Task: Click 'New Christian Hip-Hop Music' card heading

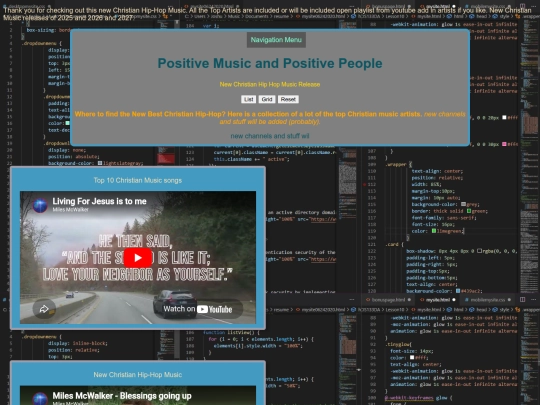Action: pos(138,375)
